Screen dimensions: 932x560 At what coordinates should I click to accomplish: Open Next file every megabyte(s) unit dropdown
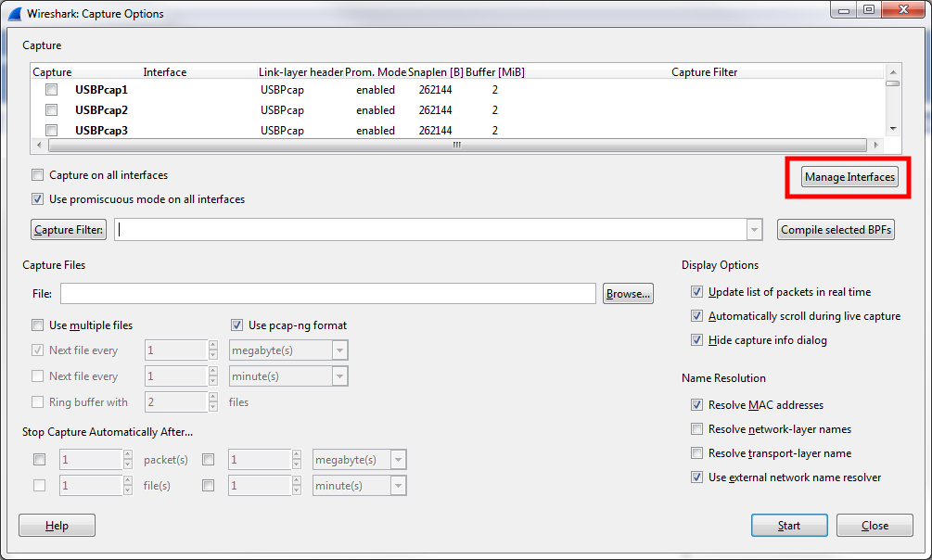pyautogui.click(x=339, y=350)
